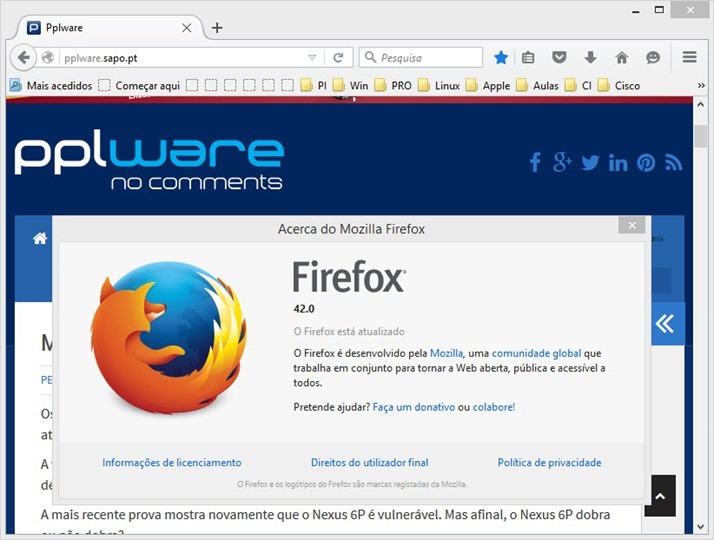Open Pplware Facebook icon
Image resolution: width=714 pixels, height=540 pixels.
coord(536,163)
